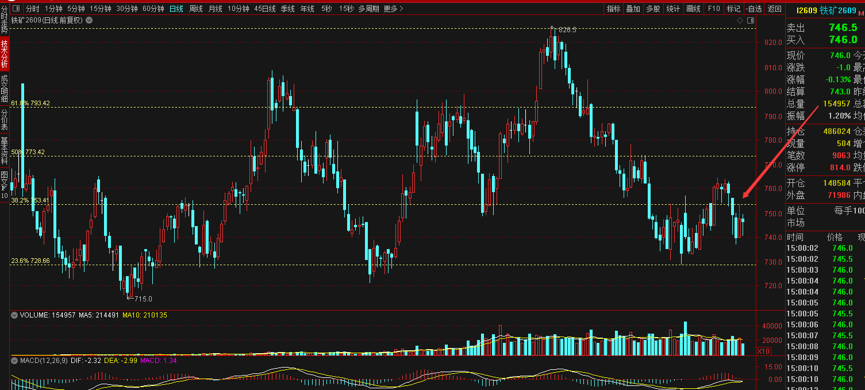
Task: Switch to 年线 yearly chart
Action: 307,9
